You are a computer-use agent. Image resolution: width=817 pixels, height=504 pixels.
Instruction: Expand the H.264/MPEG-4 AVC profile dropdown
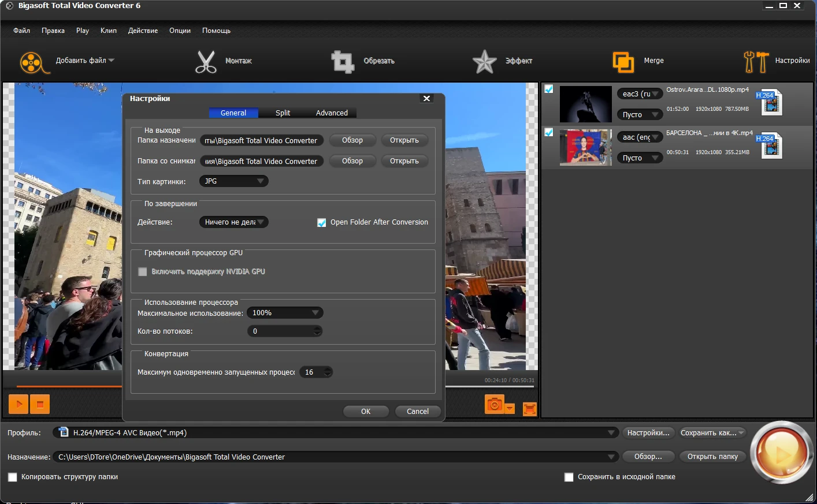611,433
